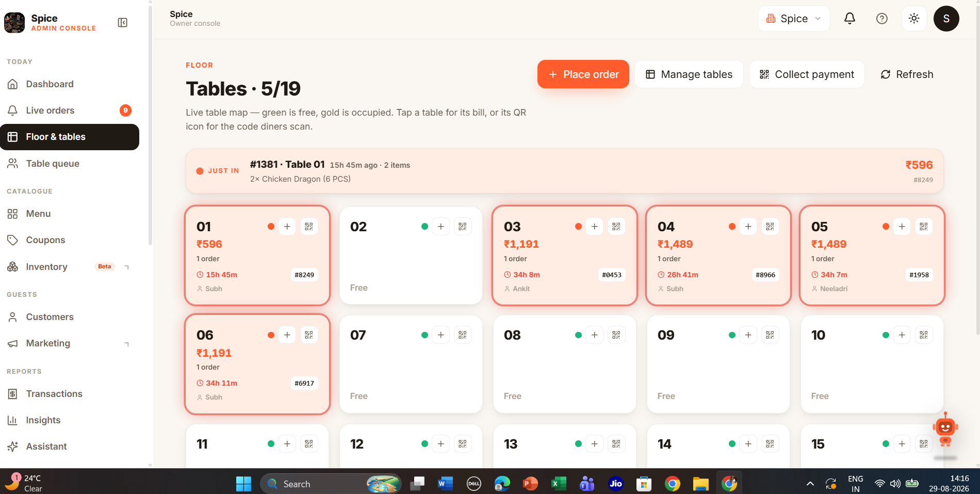Go to Dashboard in the sidebar
The width and height of the screenshot is (980, 494).
tap(70, 84)
